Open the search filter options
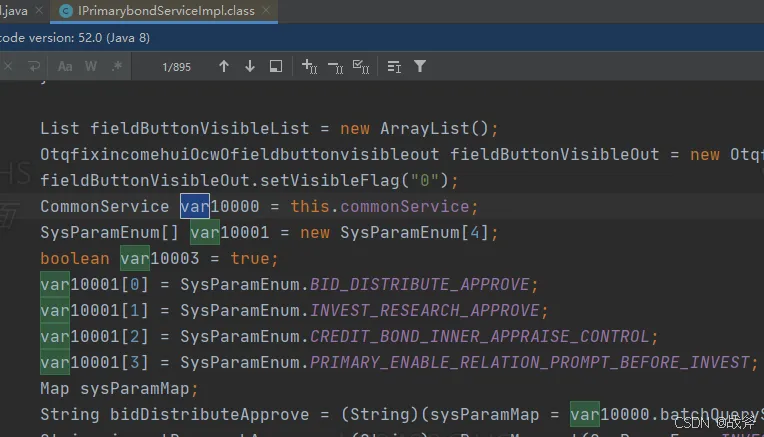Viewport: 764px width, 437px height. tap(420, 67)
